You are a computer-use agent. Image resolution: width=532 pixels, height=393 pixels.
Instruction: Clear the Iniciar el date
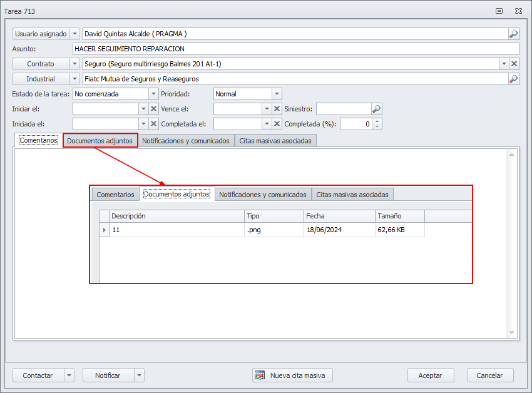153,109
